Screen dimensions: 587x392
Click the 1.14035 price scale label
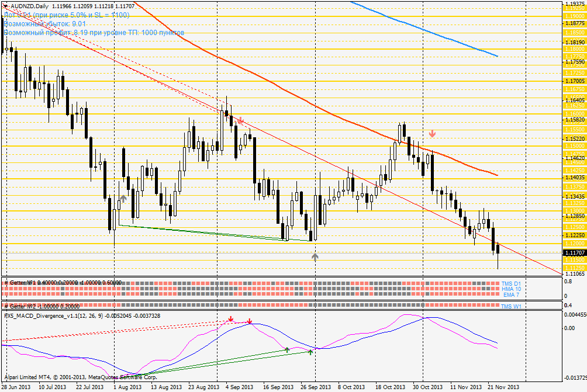pyautogui.click(x=575, y=178)
